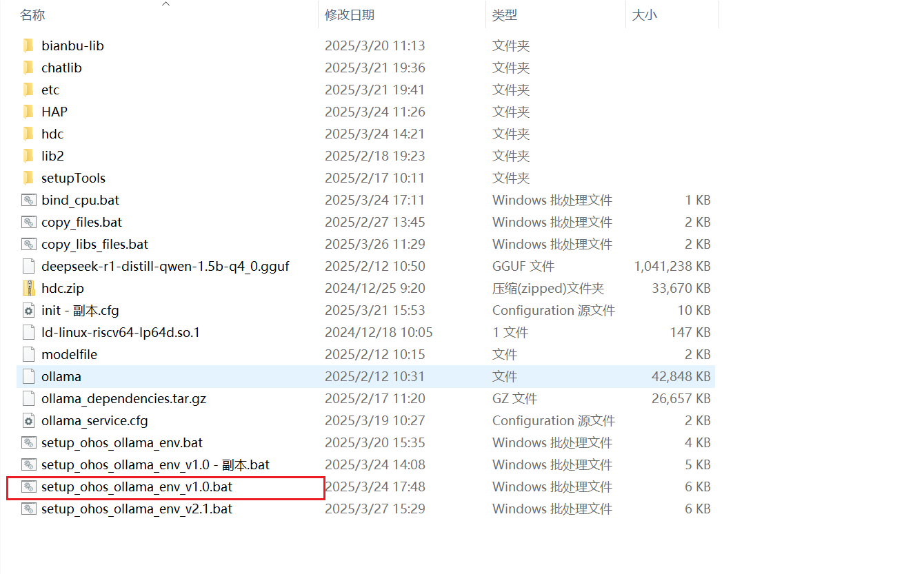This screenshot has height=574, width=924.
Task: Click the blank icon of the modelfile file
Action: (x=28, y=354)
